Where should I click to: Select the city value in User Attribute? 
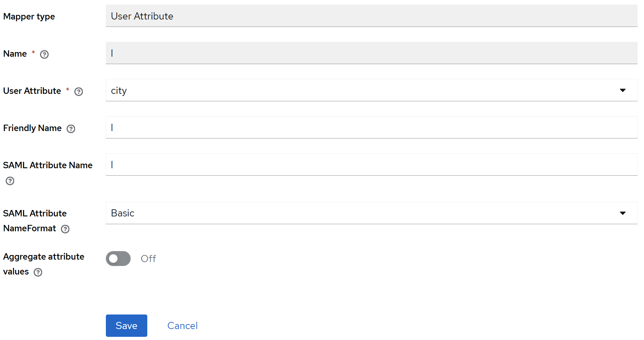119,91
